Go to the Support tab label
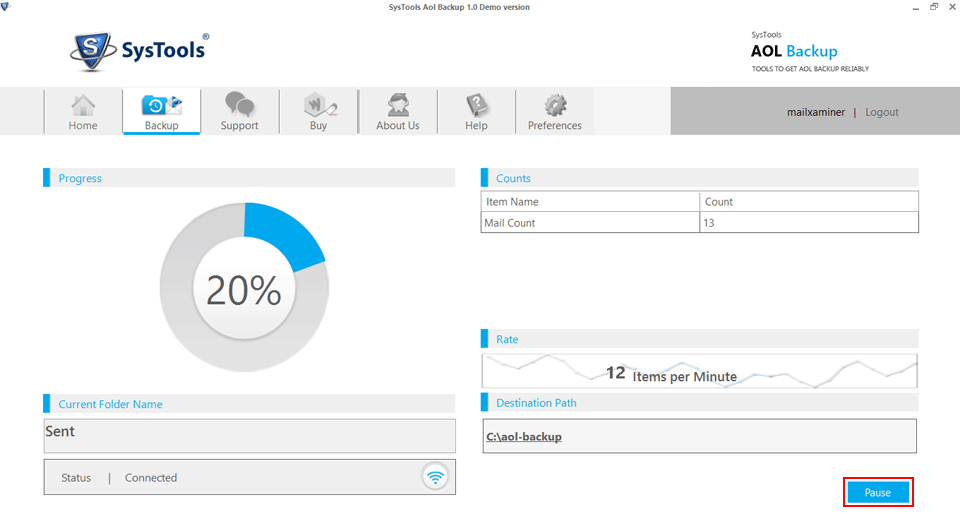960x514 pixels. tap(239, 125)
